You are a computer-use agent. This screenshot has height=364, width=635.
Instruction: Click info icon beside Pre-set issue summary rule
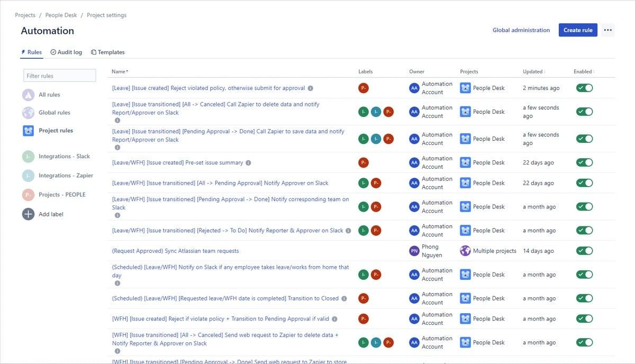(x=248, y=163)
